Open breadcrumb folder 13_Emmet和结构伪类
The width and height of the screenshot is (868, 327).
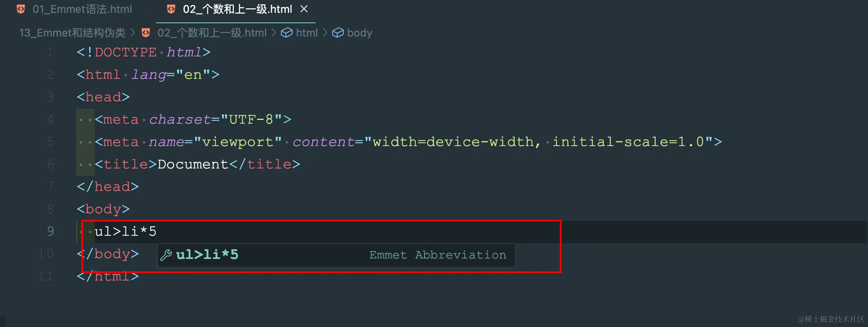tap(72, 33)
